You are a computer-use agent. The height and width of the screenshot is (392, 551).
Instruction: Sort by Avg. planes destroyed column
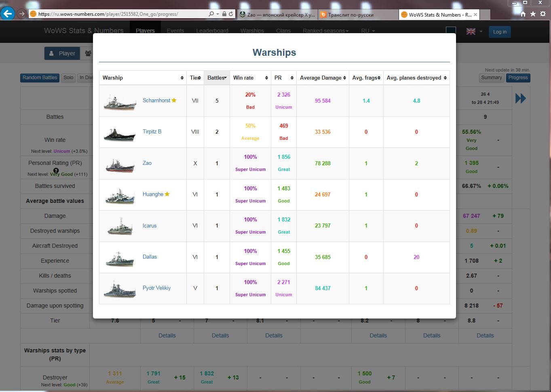416,78
